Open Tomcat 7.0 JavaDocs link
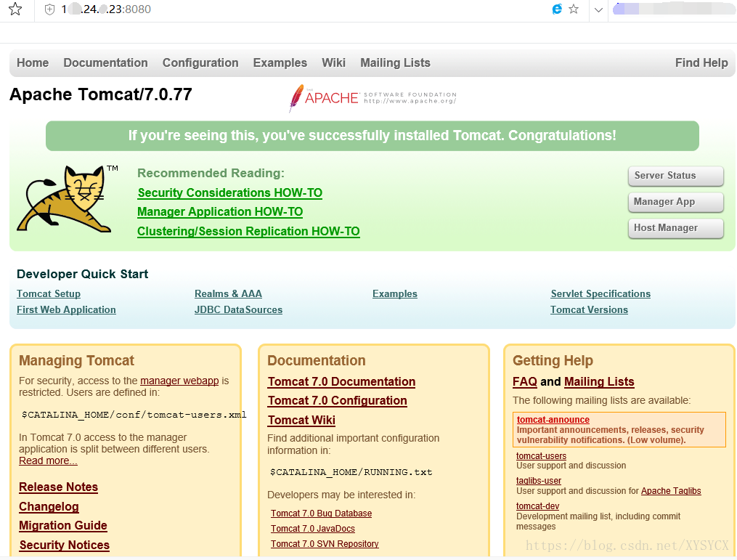This screenshot has height=560, width=737. [312, 529]
